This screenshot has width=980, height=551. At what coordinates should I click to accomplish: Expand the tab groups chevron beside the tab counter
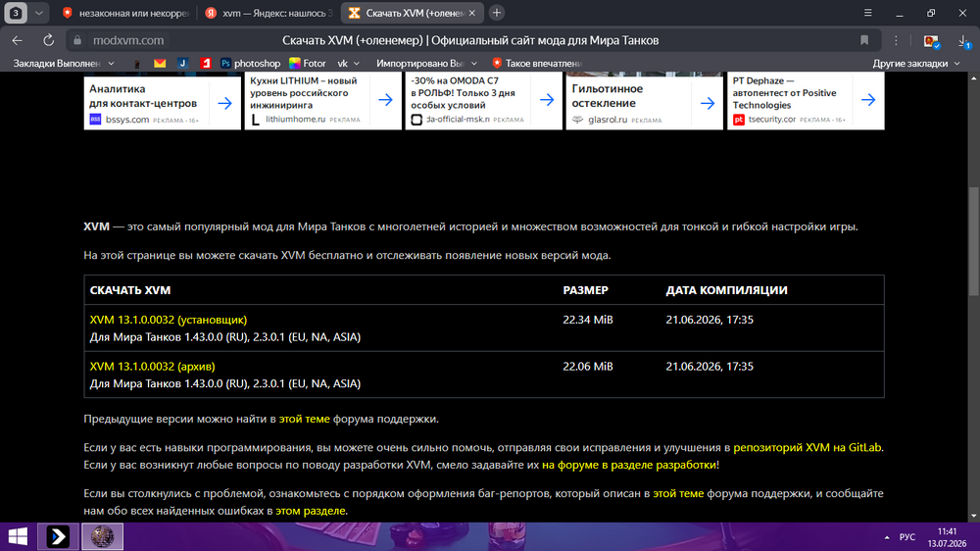pyautogui.click(x=39, y=13)
